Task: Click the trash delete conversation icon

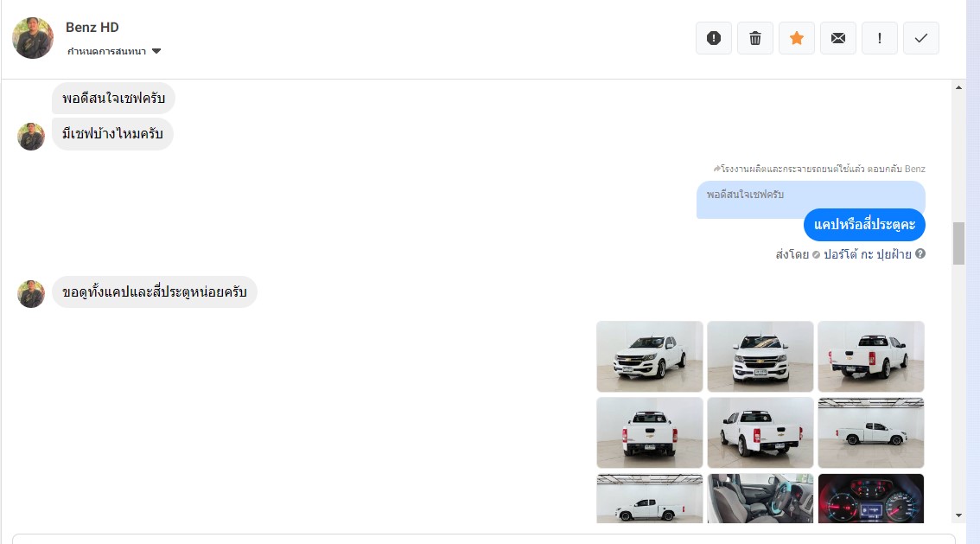Action: (x=755, y=38)
